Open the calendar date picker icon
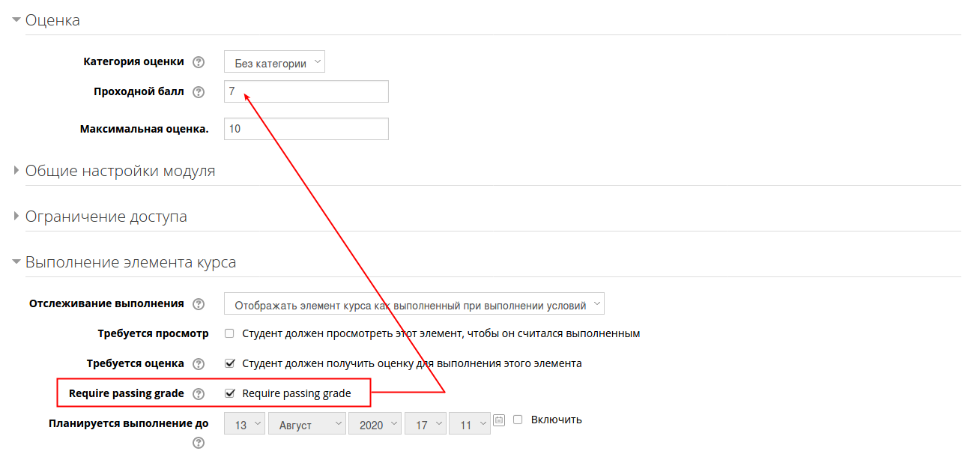980x457 pixels. click(500, 420)
